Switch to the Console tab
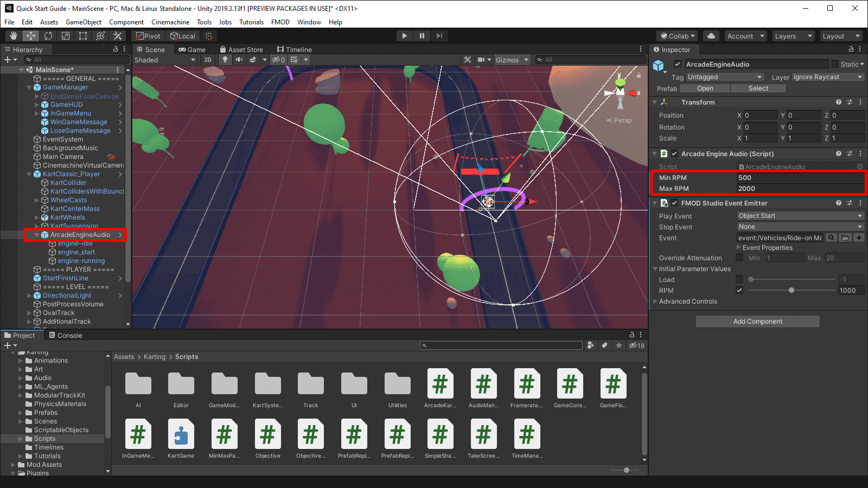868x488 pixels. coord(66,335)
